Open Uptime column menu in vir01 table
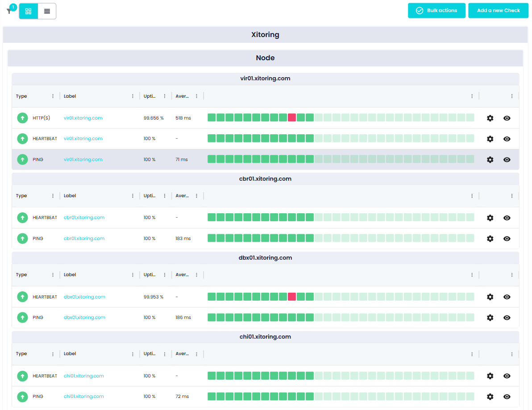532x410 pixels. tap(165, 96)
